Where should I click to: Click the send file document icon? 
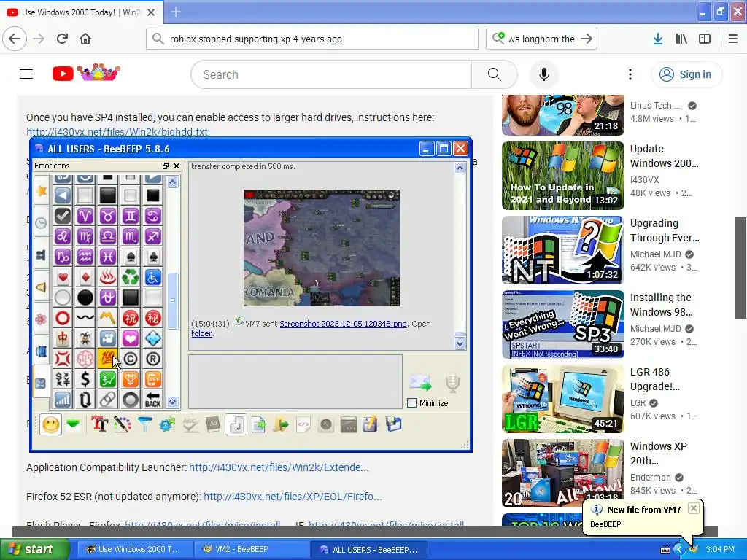(x=259, y=424)
